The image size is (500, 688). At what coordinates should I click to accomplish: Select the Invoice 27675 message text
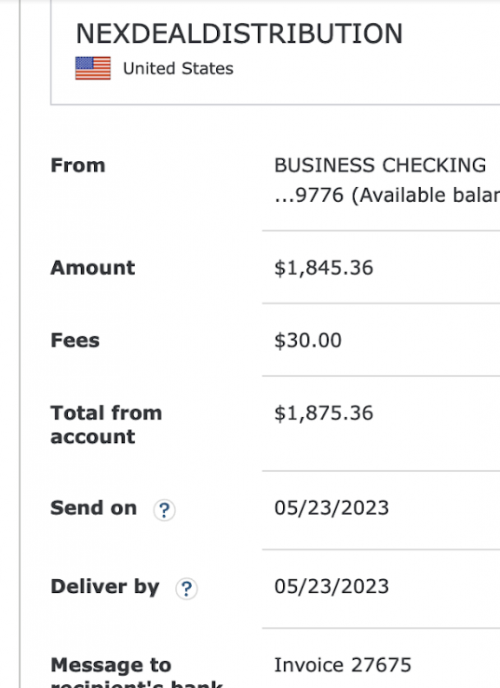343,665
